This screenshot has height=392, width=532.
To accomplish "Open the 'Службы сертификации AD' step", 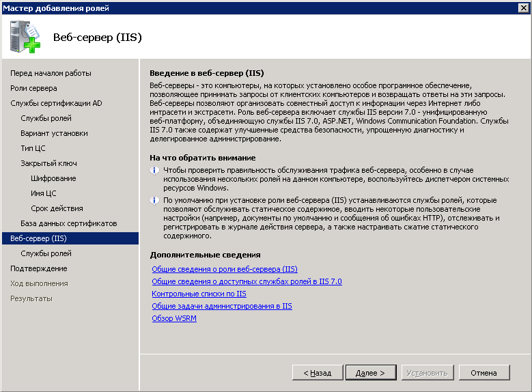I will (56, 103).
